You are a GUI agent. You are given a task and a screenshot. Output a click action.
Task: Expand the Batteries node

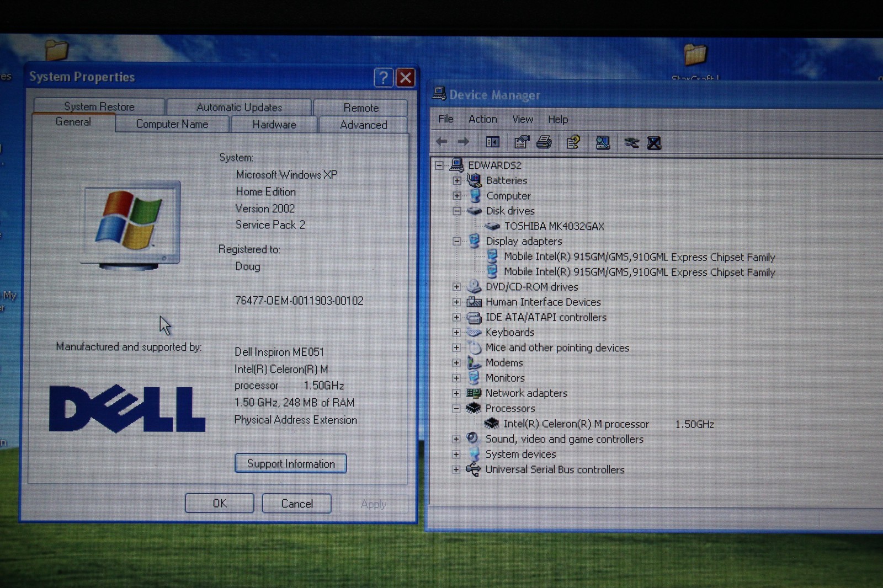[457, 180]
